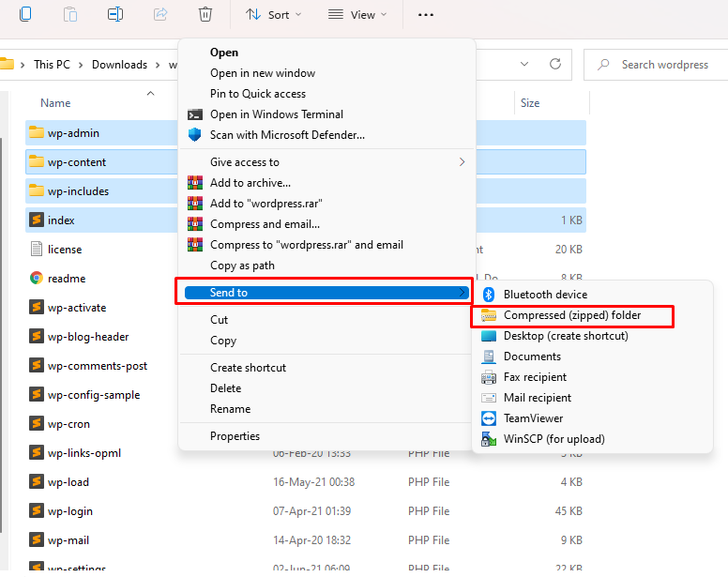Click Downloads in breadcrumb
Screen dimensions: 728x577
(x=119, y=65)
